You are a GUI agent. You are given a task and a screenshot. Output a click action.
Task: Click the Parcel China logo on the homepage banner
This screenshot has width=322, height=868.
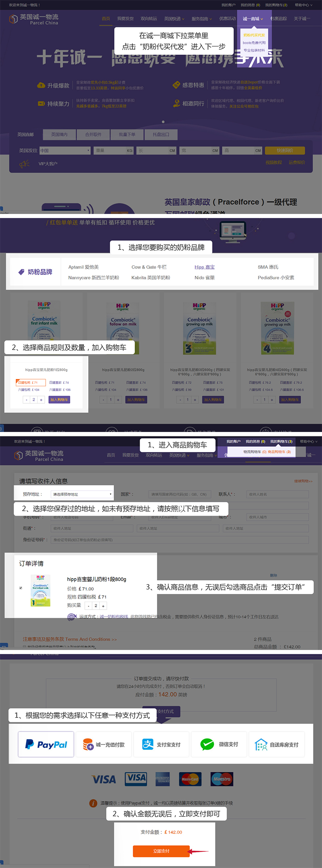(33, 19)
